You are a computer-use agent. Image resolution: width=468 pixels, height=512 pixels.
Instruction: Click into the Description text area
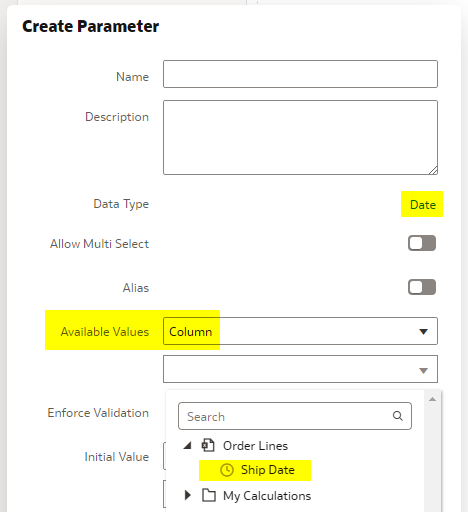[x=300, y=137]
